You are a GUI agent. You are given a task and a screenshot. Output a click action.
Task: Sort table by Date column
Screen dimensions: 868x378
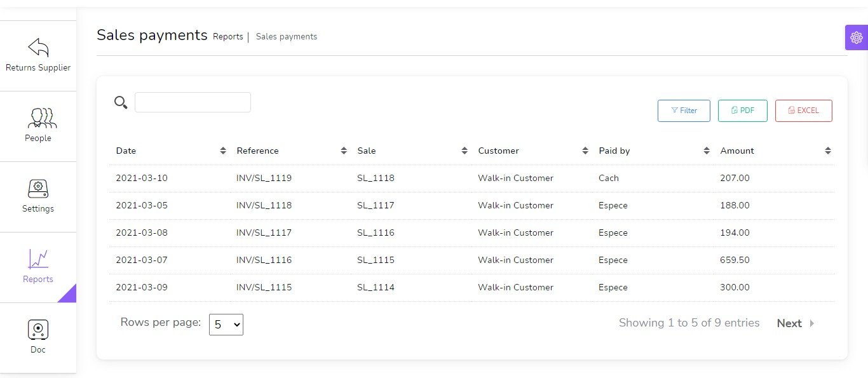223,151
